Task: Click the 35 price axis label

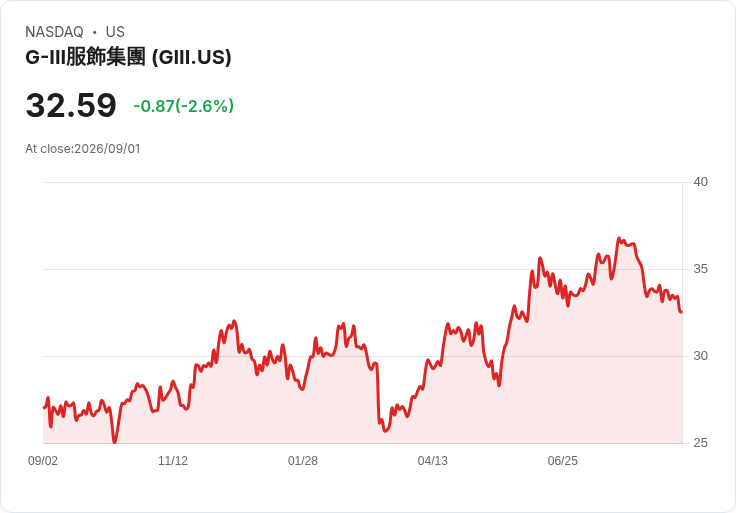Action: click(700, 269)
